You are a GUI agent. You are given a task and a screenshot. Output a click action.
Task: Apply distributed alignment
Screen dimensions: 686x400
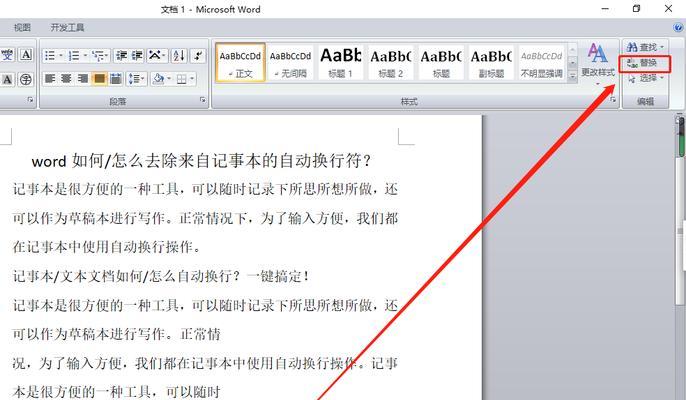[x=116, y=79]
